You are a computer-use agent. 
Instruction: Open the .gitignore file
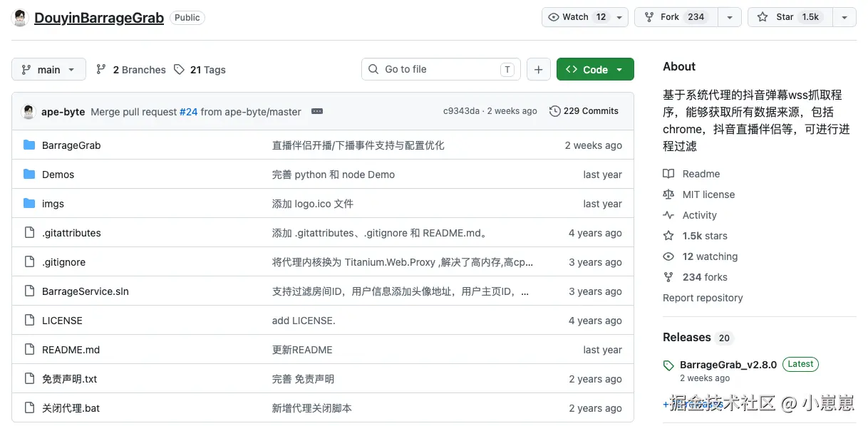click(x=63, y=261)
